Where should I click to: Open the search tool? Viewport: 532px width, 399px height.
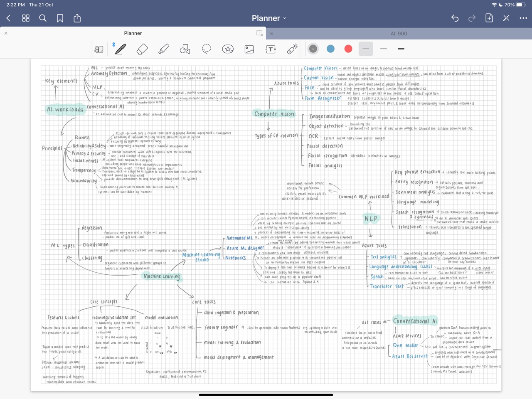(43, 18)
